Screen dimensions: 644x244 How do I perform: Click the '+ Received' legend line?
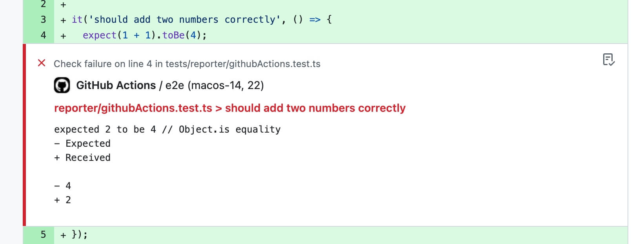(x=82, y=158)
